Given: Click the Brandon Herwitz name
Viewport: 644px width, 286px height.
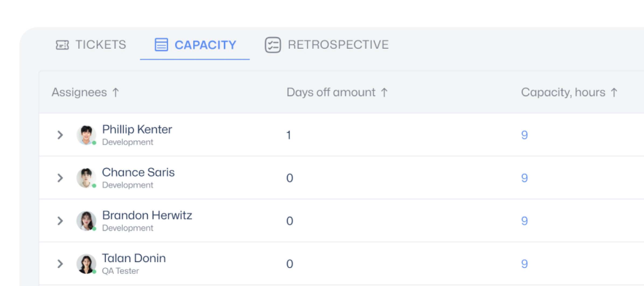Looking at the screenshot, I should coord(147,215).
